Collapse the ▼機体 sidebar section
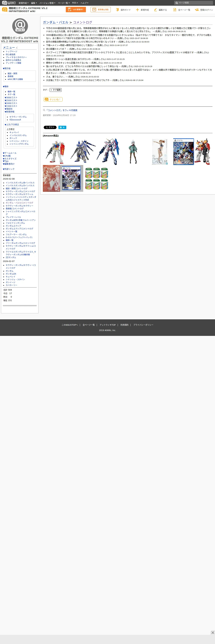 (x=6, y=86)
